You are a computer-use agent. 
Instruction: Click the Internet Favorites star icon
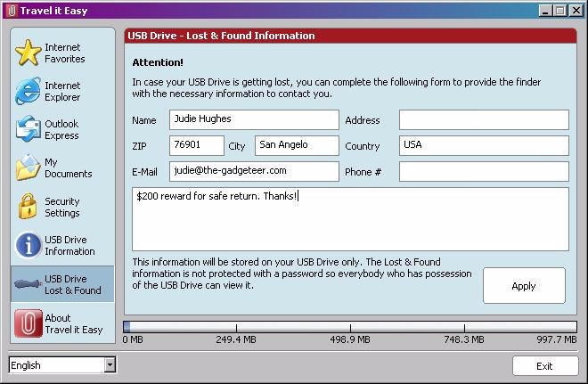tap(28, 53)
